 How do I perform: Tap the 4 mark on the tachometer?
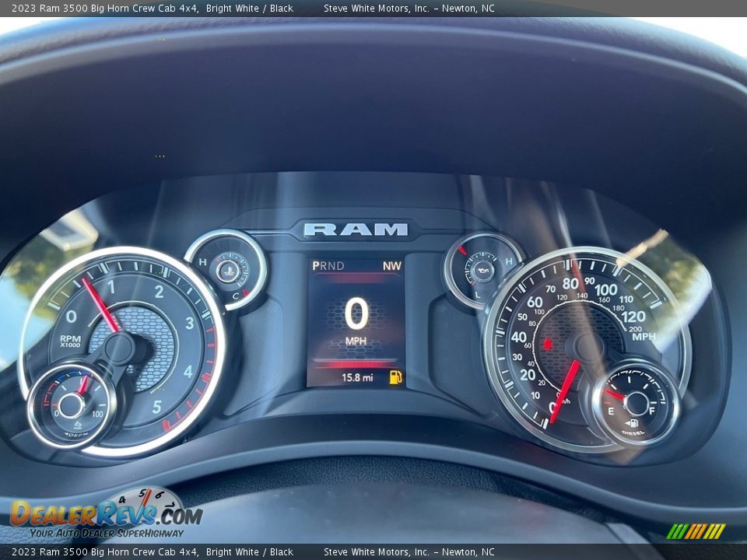coord(188,372)
